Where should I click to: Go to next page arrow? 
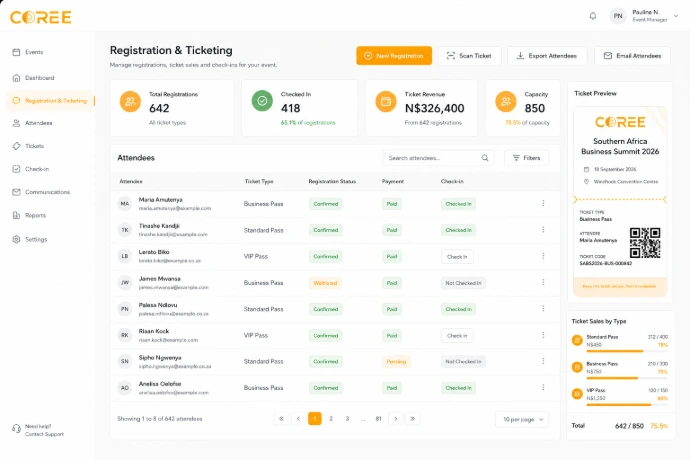tap(396, 419)
